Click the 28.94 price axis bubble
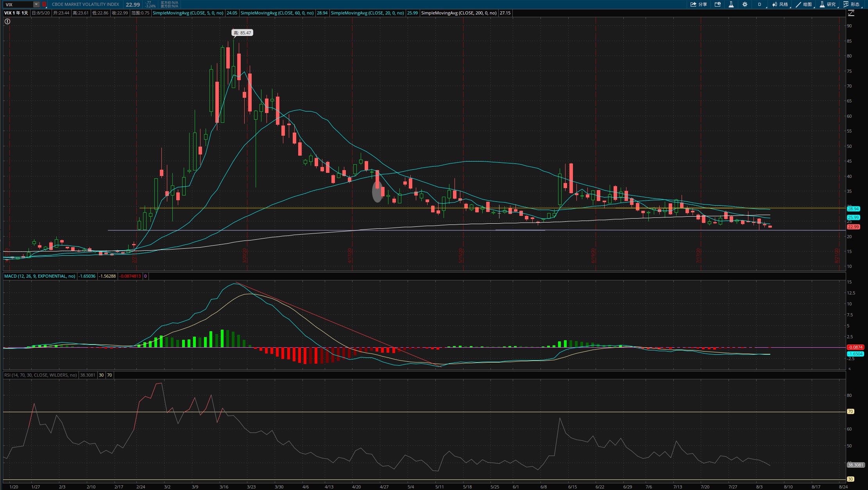Image resolution: width=868 pixels, height=490 pixels. (853, 209)
